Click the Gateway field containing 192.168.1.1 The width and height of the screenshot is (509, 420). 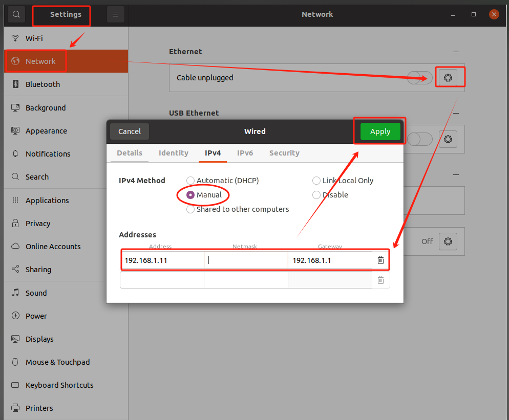[x=330, y=260]
